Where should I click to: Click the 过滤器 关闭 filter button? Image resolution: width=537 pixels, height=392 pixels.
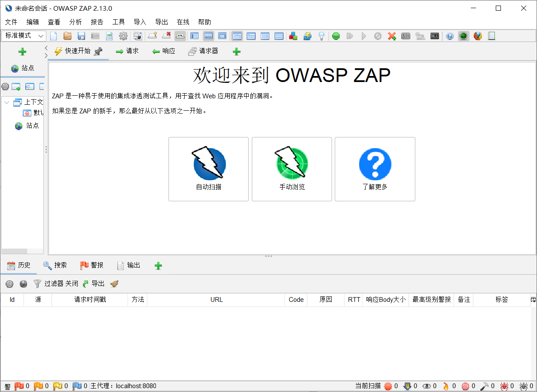tap(56, 284)
